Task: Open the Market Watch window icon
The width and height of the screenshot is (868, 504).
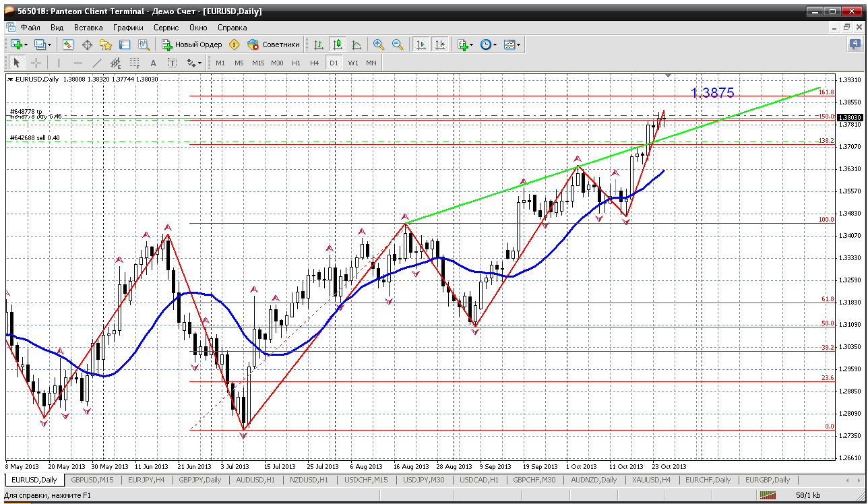Action: [x=68, y=44]
